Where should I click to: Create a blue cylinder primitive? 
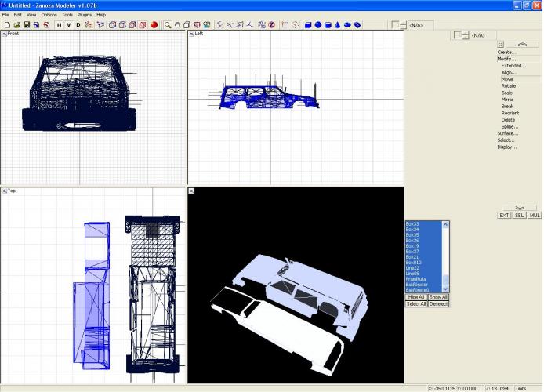pyautogui.click(x=328, y=25)
